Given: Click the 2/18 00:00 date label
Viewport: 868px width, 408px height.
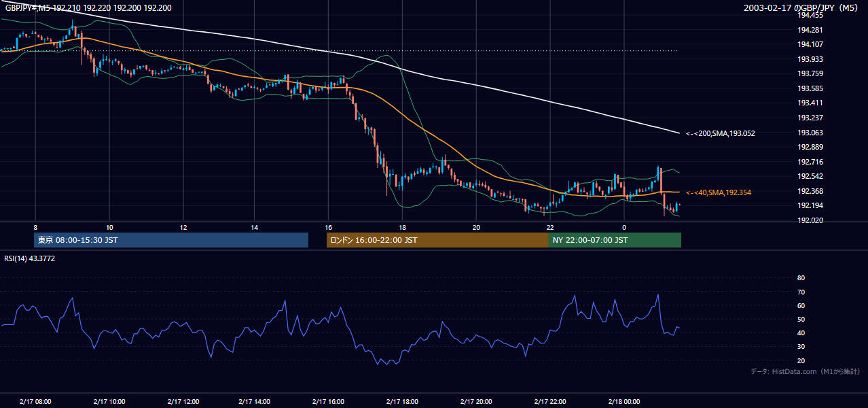Looking at the screenshot, I should click(x=623, y=401).
